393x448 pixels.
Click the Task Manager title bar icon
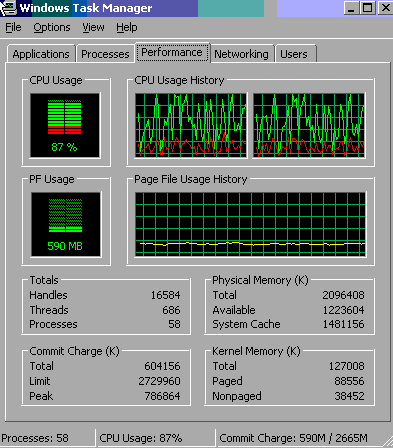point(8,8)
